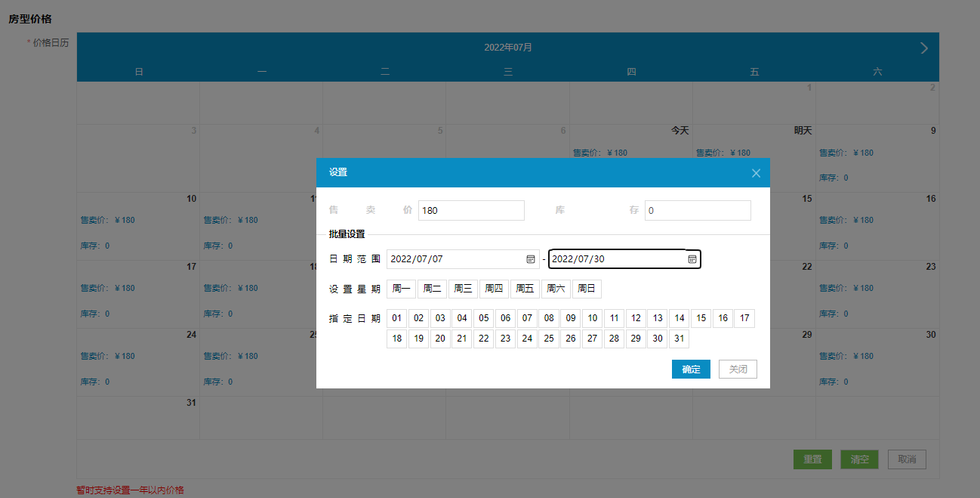Screen dimensions: 980x498
Task: Click the 取消 cancel button
Action: point(907,459)
